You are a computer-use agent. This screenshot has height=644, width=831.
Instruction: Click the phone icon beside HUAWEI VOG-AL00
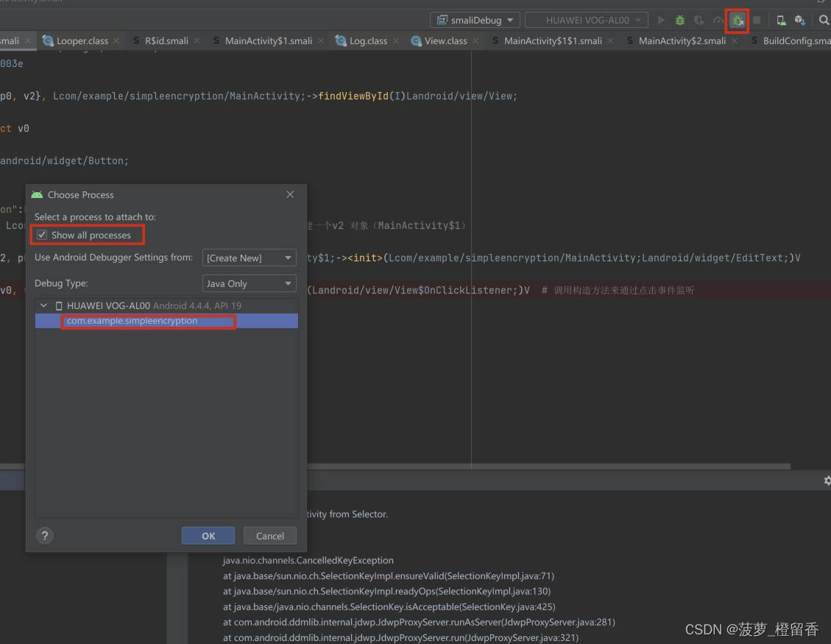point(59,306)
